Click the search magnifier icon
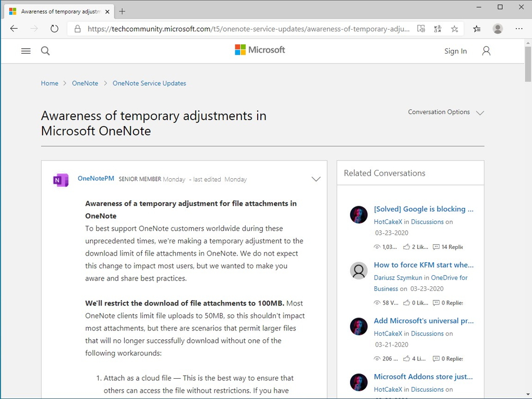This screenshot has height=399, width=532. click(x=45, y=51)
